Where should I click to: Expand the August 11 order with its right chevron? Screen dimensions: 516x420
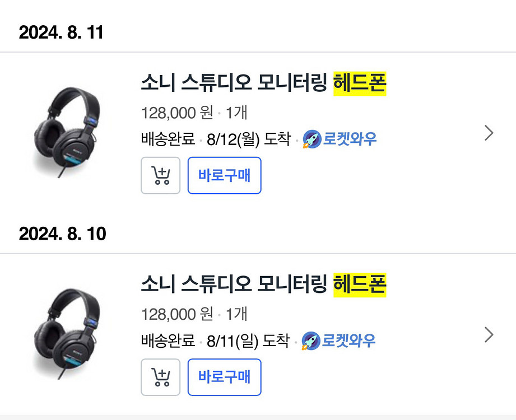coord(489,133)
